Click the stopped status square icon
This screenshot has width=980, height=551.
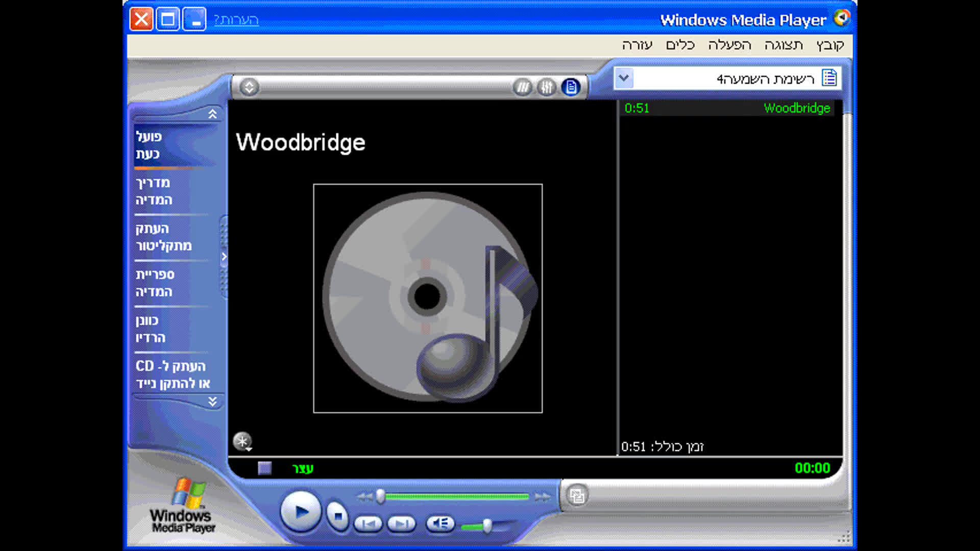264,468
